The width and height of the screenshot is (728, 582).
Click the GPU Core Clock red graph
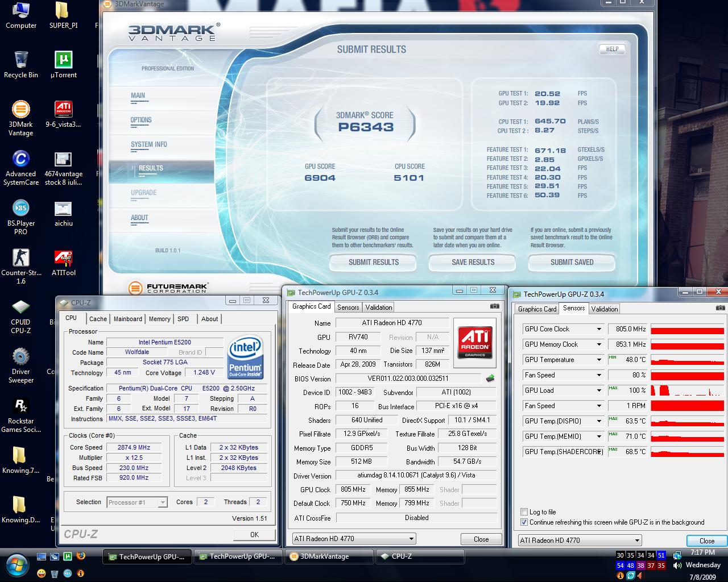pyautogui.click(x=688, y=329)
